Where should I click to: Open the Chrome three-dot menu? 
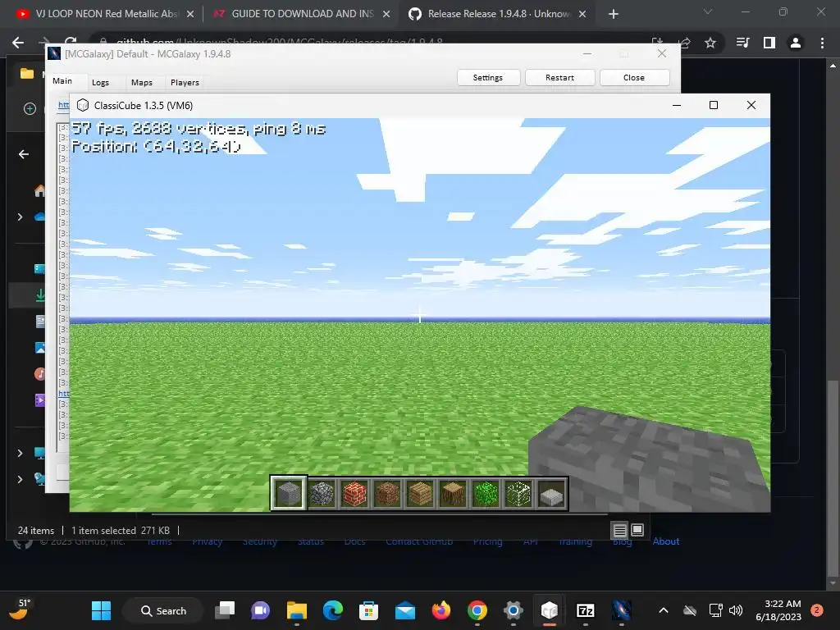click(822, 43)
